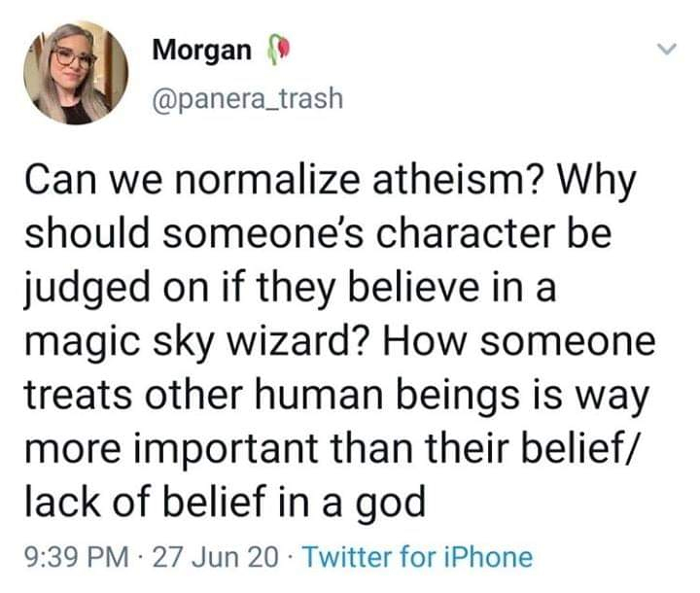Click the 9:39 PM timestamp

point(78,557)
